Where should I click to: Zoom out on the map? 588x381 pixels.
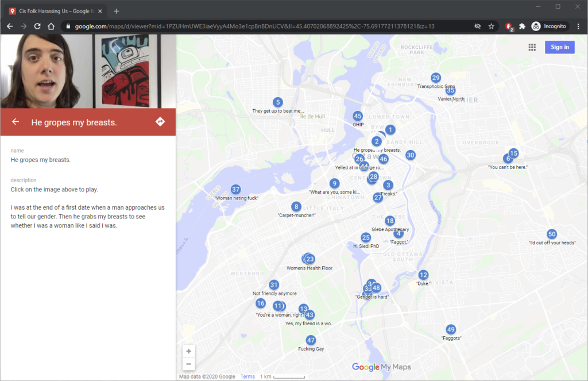click(188, 364)
